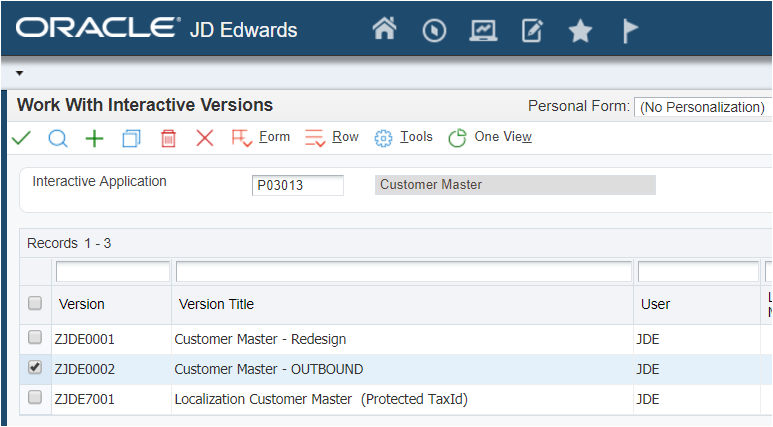The image size is (773, 427).
Task: Click the Interactive Application field P03013
Action: pyautogui.click(x=298, y=185)
